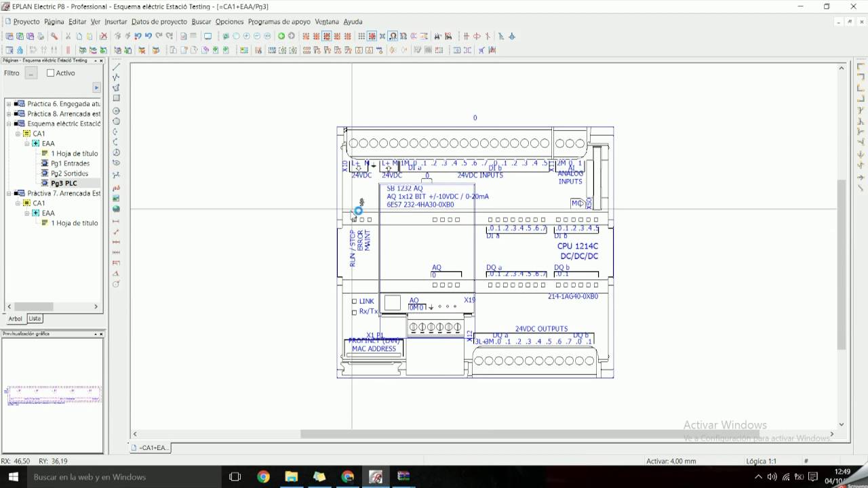Click the small blue arrow button in pages panel
This screenshot has height=488, width=868.
(96, 87)
